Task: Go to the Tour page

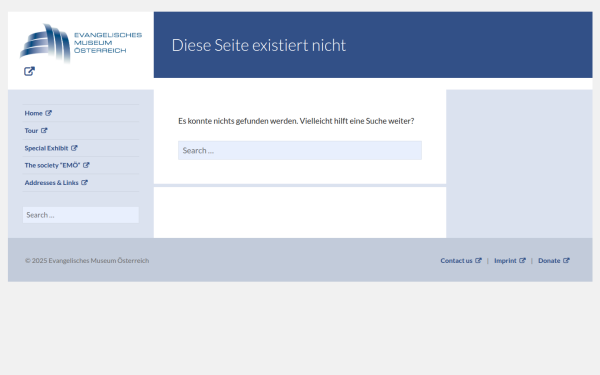Action: (31, 130)
